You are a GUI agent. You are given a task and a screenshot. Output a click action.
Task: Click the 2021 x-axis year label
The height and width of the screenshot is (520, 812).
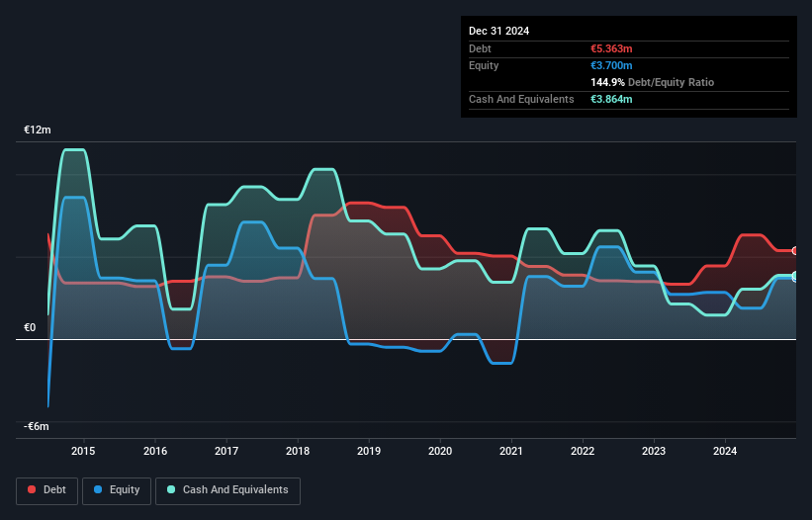click(511, 451)
